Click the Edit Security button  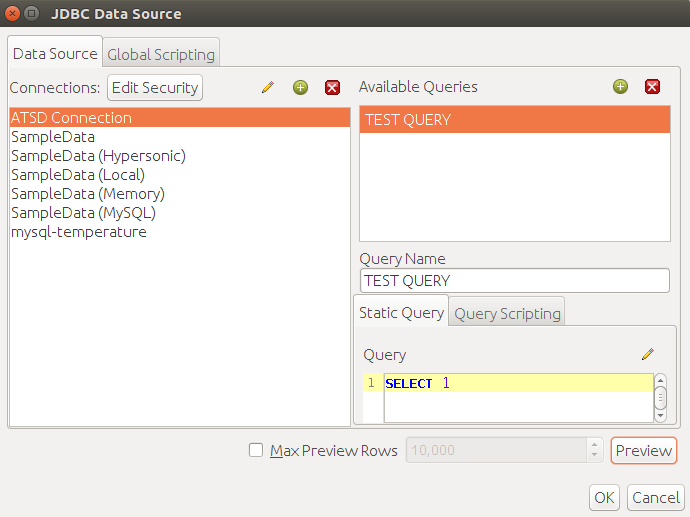pos(155,88)
